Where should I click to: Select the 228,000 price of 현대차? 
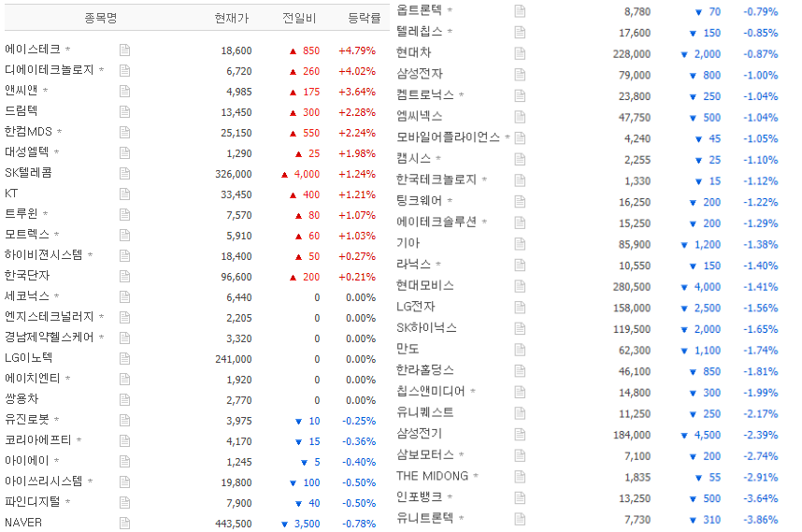pyautogui.click(x=632, y=54)
